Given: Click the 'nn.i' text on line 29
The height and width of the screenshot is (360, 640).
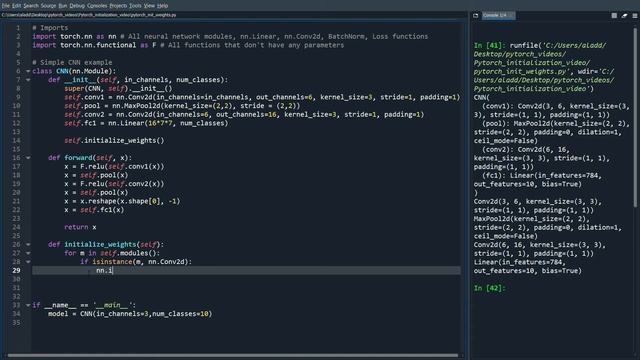Looking at the screenshot, I should (104, 270).
